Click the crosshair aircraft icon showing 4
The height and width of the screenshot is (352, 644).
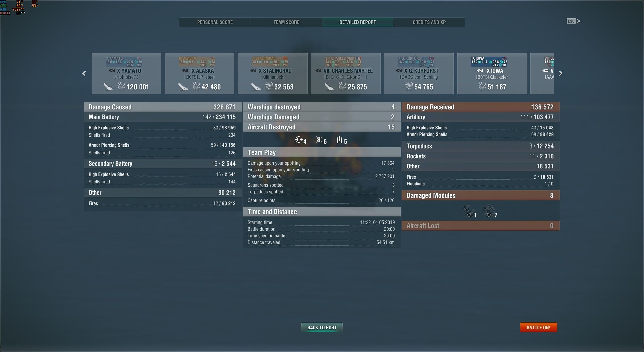(299, 140)
